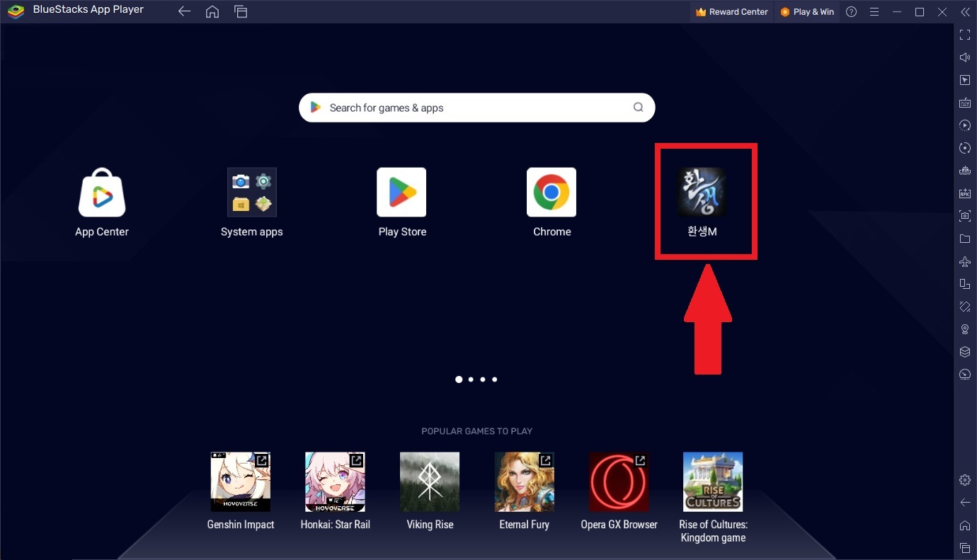
Task: Go back using the title bar arrow
Action: coord(185,11)
